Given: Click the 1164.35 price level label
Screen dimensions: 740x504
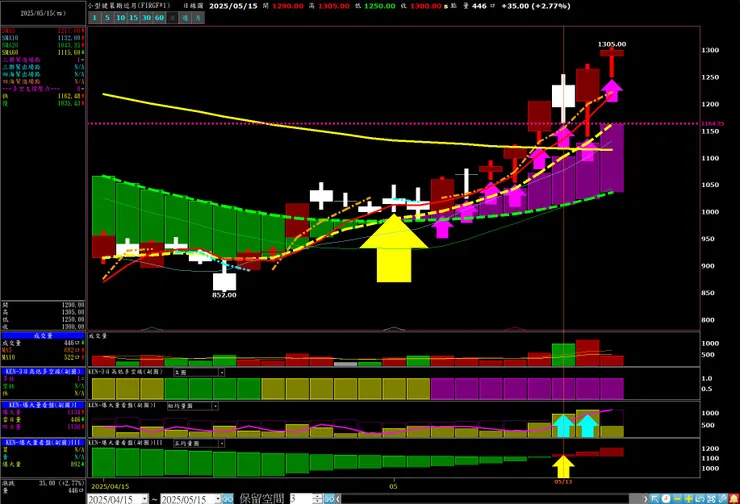Looking at the screenshot, I should (x=713, y=124).
